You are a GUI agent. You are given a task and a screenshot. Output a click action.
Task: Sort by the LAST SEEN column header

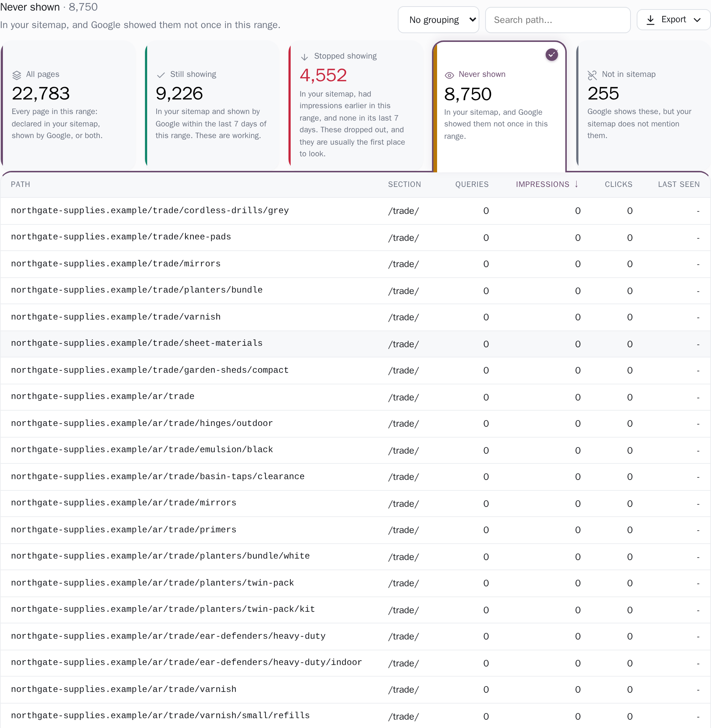pyautogui.click(x=679, y=184)
